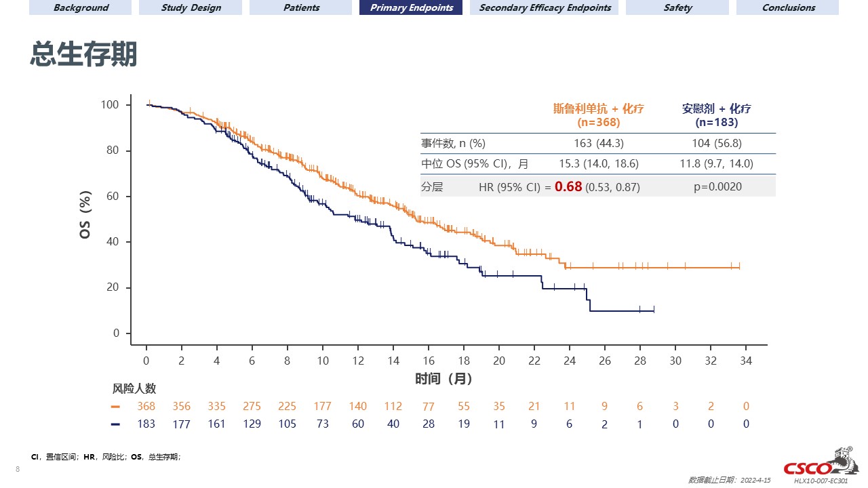
Task: Switch to the Study Design tab
Action: tap(191, 8)
